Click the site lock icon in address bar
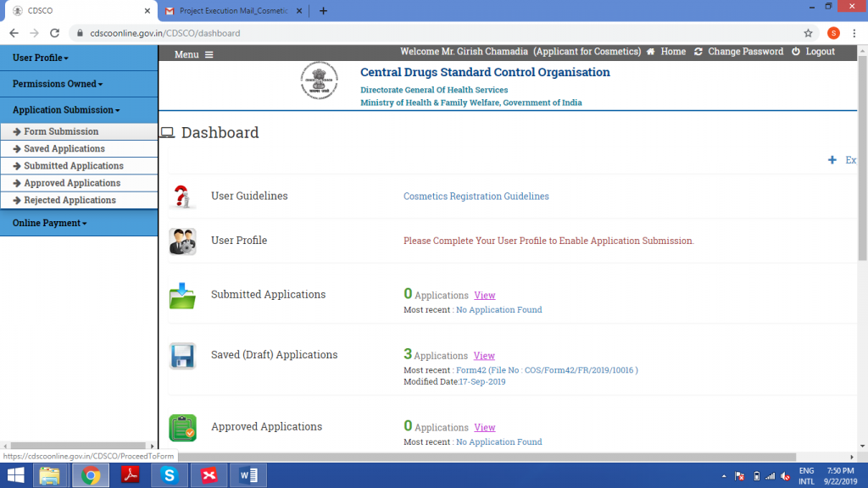 80,33
